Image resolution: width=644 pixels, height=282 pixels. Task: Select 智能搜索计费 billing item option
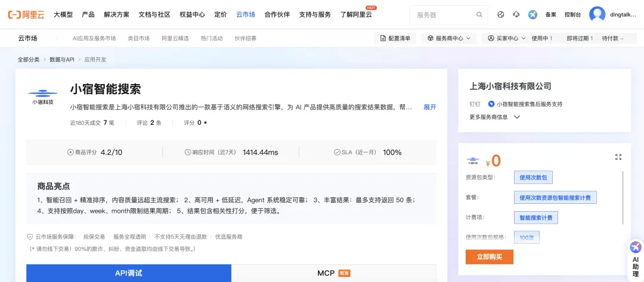(536, 217)
